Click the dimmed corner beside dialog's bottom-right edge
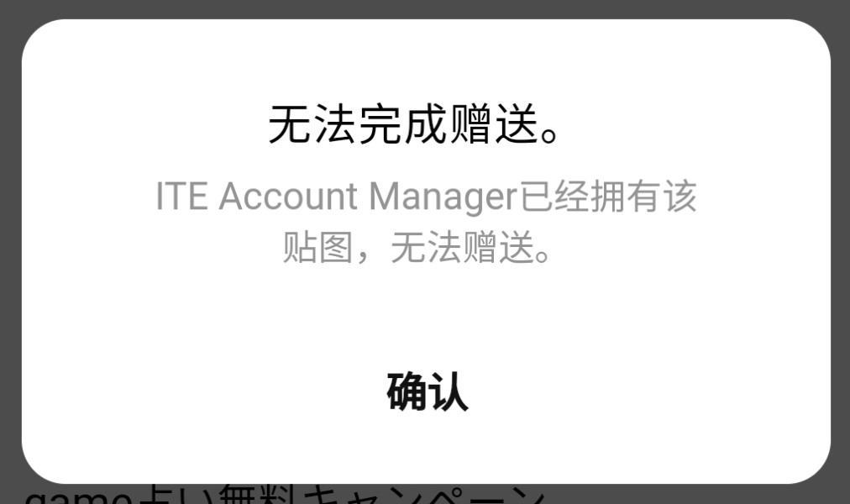 click(x=839, y=492)
